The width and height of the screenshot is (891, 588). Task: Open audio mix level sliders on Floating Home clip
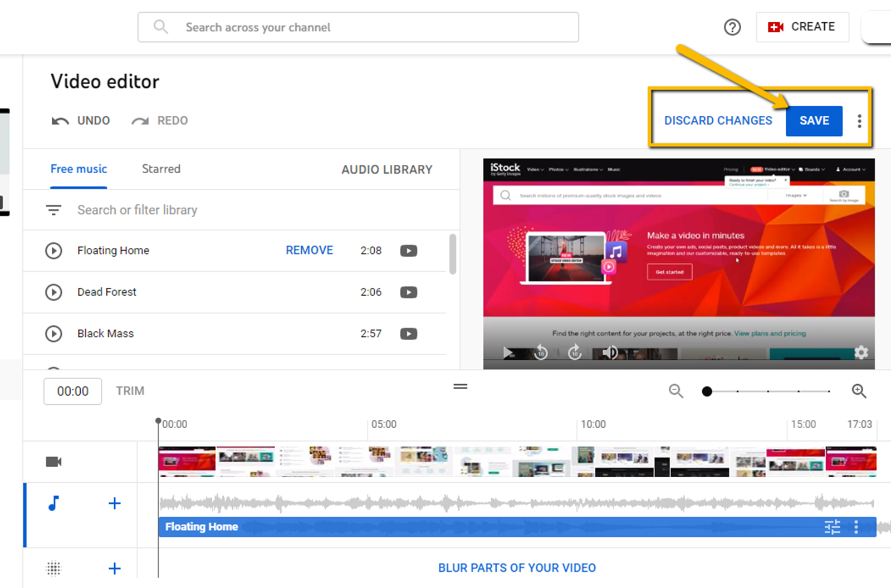[x=833, y=527]
